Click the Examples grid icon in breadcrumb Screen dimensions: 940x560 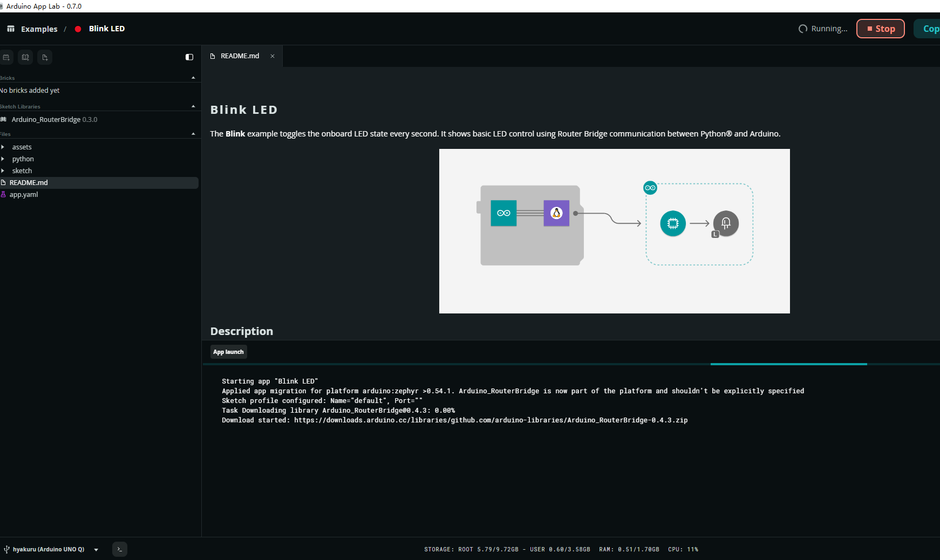[11, 29]
